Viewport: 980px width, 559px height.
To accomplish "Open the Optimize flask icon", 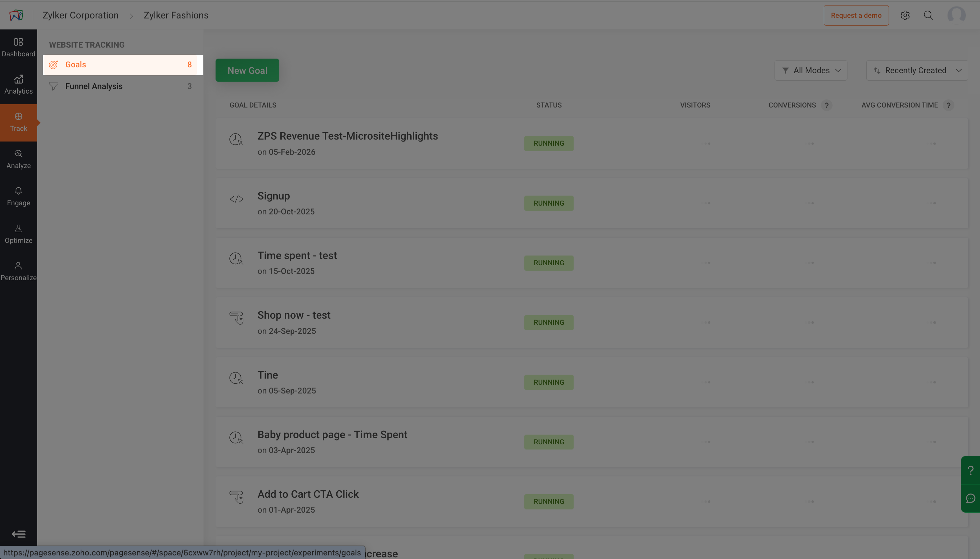I will coord(18,234).
